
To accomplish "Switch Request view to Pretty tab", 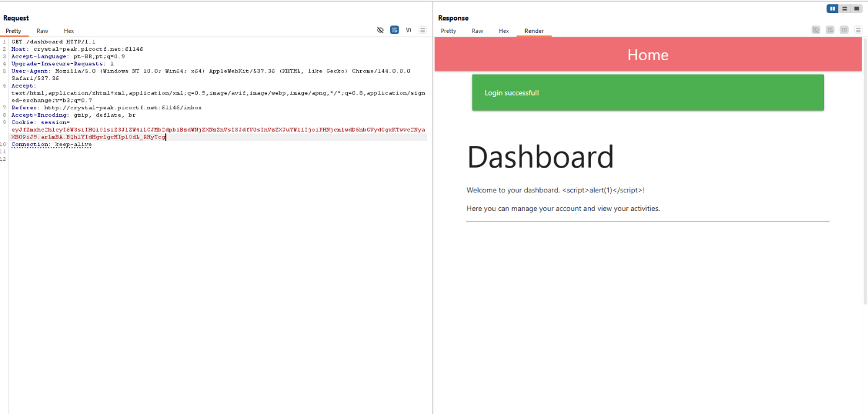I will point(14,31).
